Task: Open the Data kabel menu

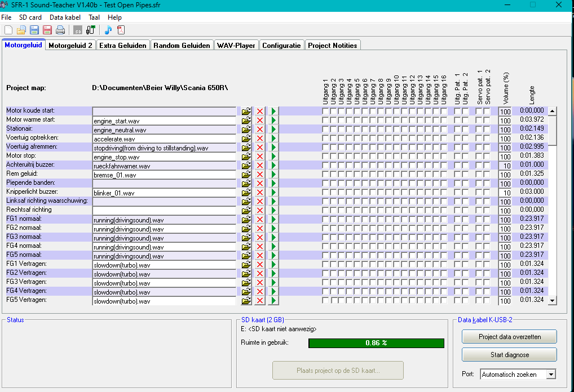Action: pos(65,17)
